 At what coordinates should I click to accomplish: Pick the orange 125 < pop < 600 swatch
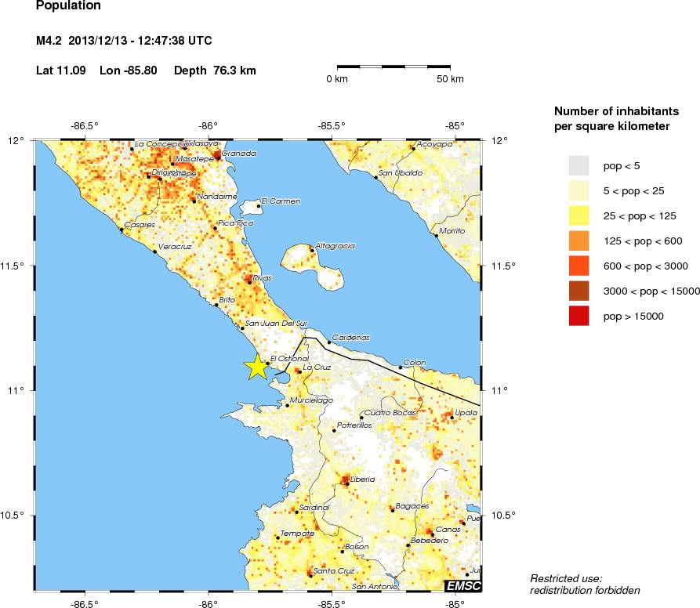point(578,241)
